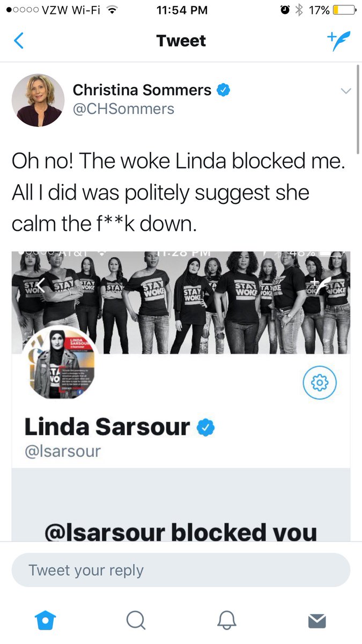Go back using the blue back chevron
The image size is (362, 644).
coord(18,41)
